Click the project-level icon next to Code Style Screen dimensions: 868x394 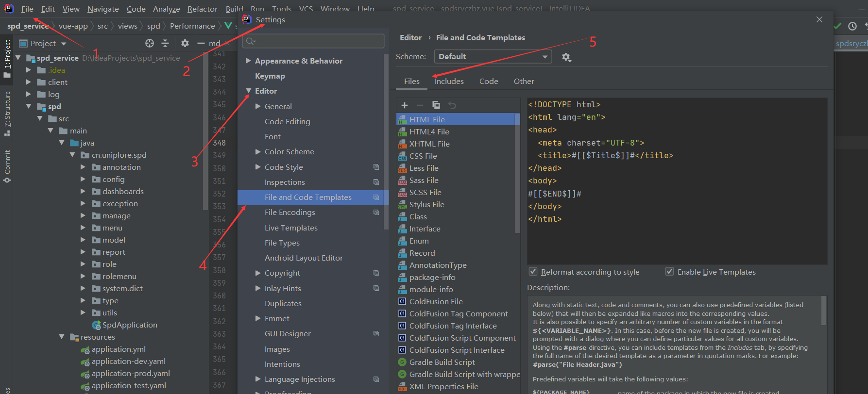click(x=376, y=167)
